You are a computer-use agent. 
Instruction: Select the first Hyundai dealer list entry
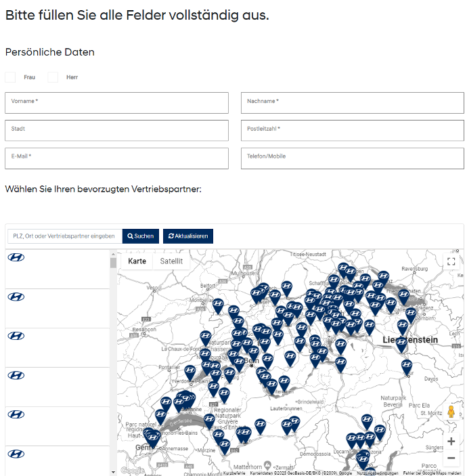click(x=58, y=269)
